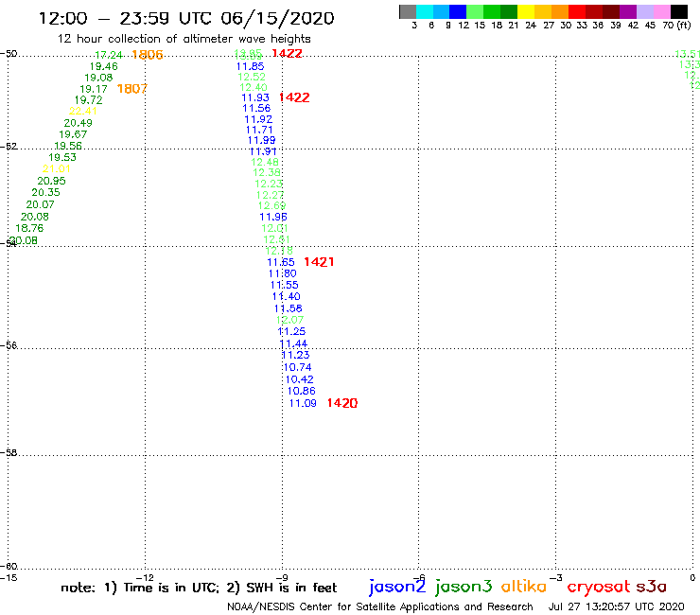
Task: Click the altika legend label
Action: [524, 587]
